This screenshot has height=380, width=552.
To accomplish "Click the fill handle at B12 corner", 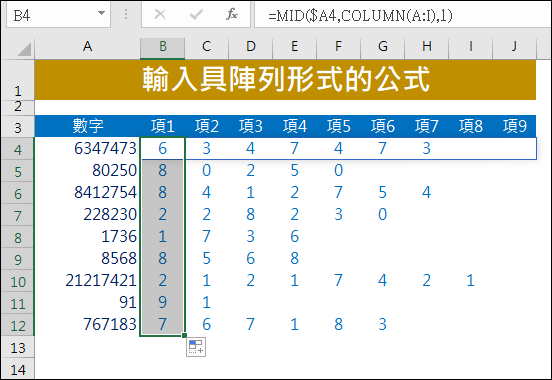I will click(184, 335).
